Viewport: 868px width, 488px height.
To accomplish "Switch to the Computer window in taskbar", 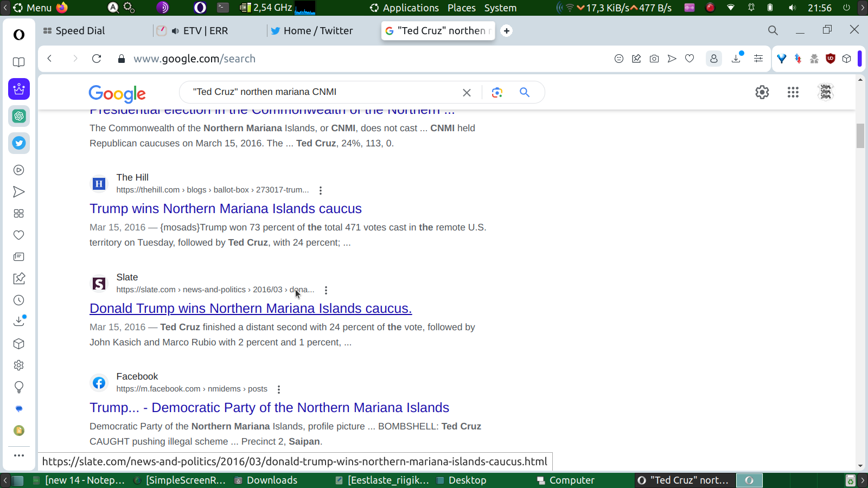I will (566, 480).
